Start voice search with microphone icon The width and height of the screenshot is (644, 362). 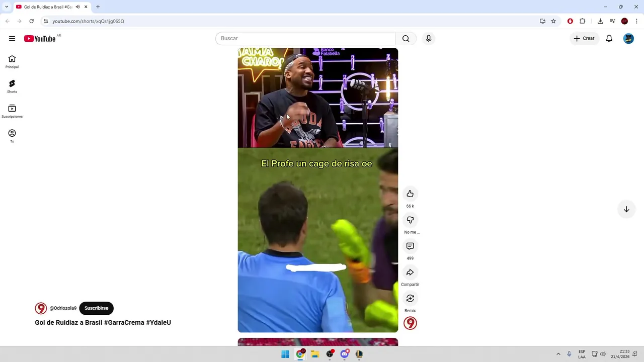429,39
